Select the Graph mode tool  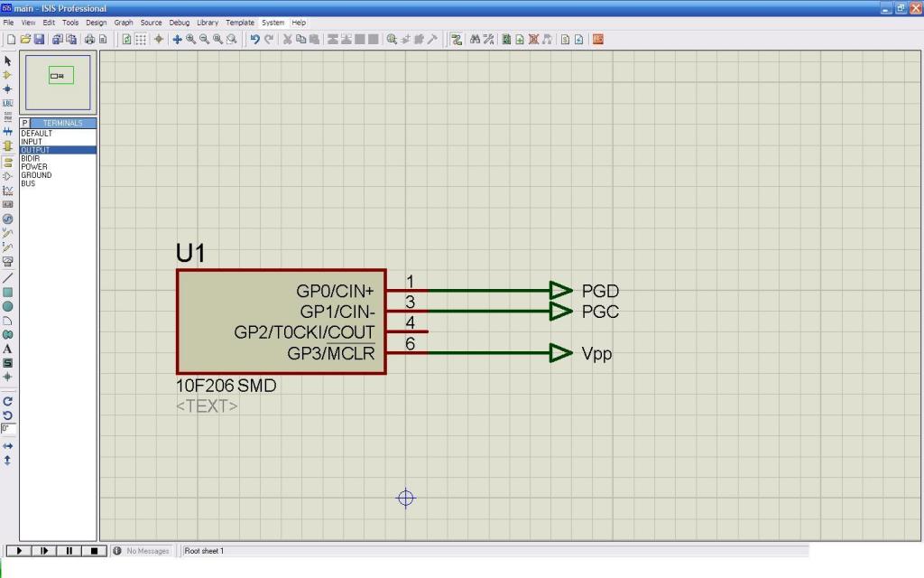[7, 191]
